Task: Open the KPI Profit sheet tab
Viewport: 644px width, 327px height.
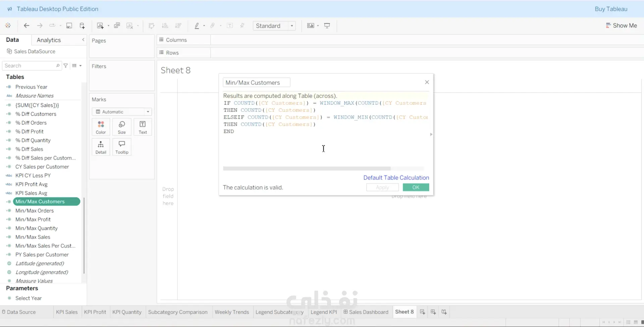Action: [95, 312]
